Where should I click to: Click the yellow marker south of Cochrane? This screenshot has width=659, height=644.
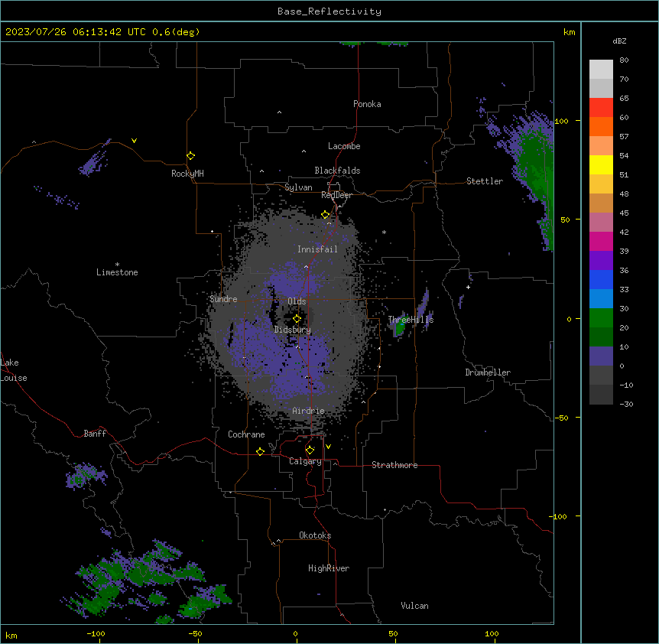click(x=260, y=451)
